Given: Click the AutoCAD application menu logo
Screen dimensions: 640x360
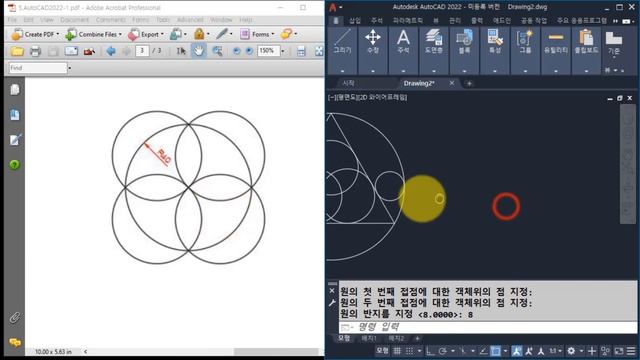Looking at the screenshot, I should coord(333,7).
